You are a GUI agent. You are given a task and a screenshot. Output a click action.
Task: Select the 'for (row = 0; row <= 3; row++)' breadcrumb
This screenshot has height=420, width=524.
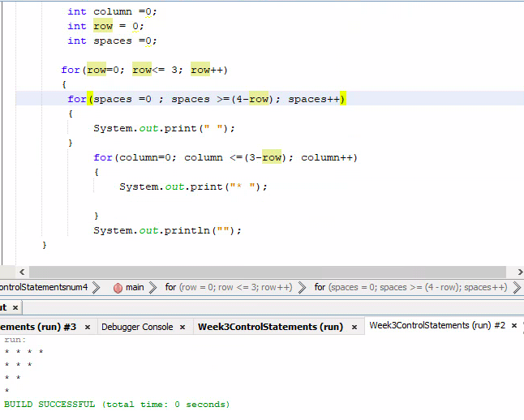pyautogui.click(x=229, y=287)
